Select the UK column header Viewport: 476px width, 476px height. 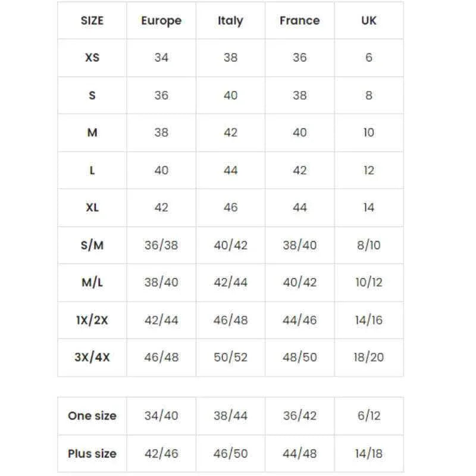(x=369, y=21)
